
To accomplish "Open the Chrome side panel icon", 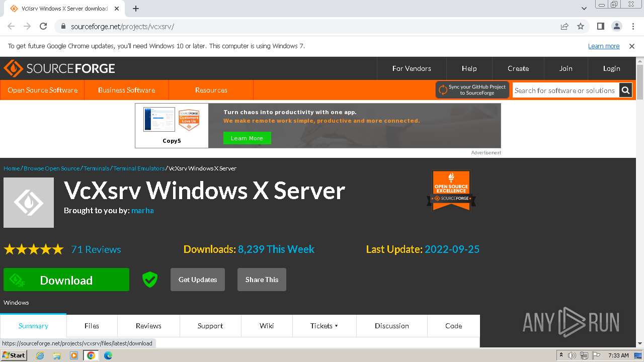I will (601, 26).
